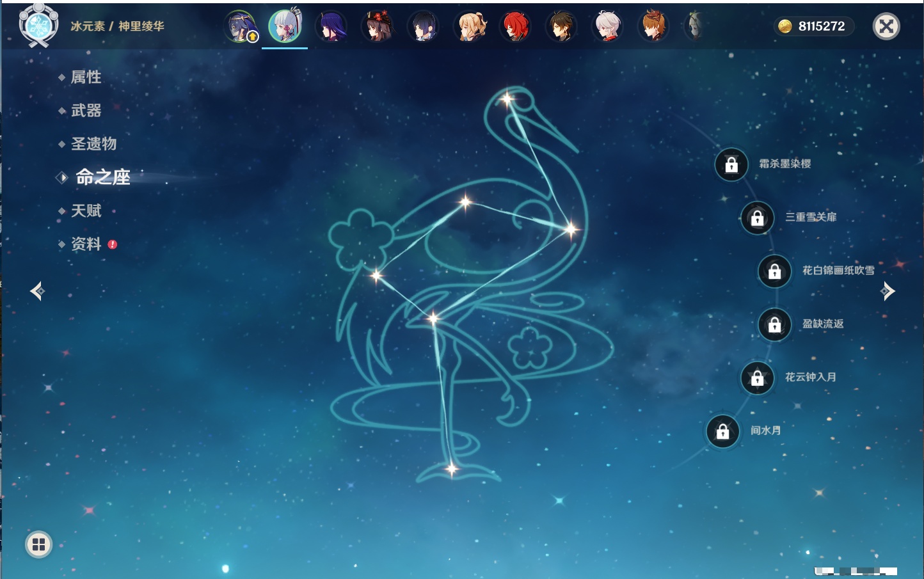The image size is (924, 579).
Task: Open constellation label 霜杀墨染樱
Action: tap(785, 164)
